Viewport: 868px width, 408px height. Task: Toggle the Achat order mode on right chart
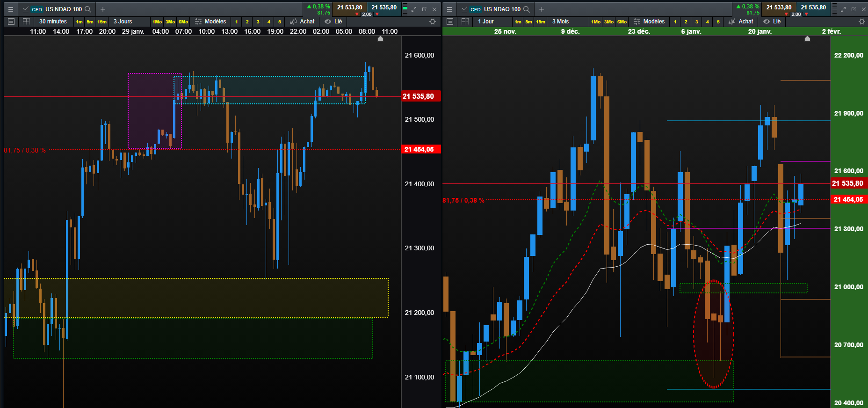coord(741,22)
